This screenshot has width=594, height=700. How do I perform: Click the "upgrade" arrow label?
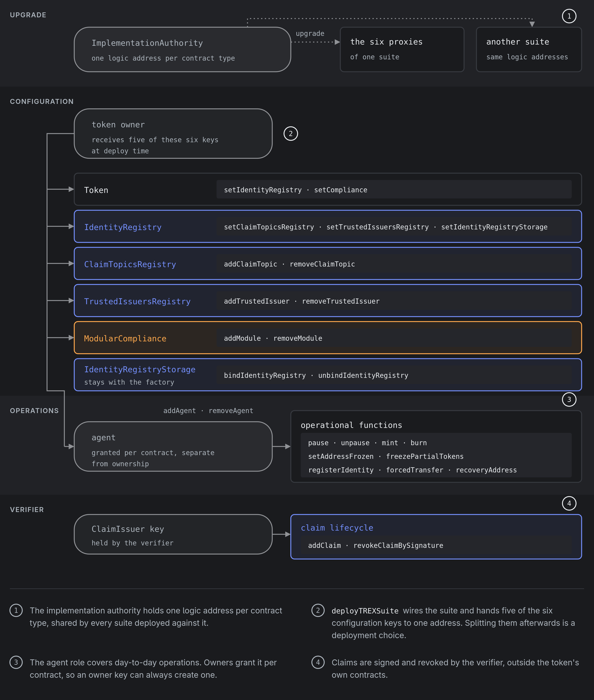310,33
